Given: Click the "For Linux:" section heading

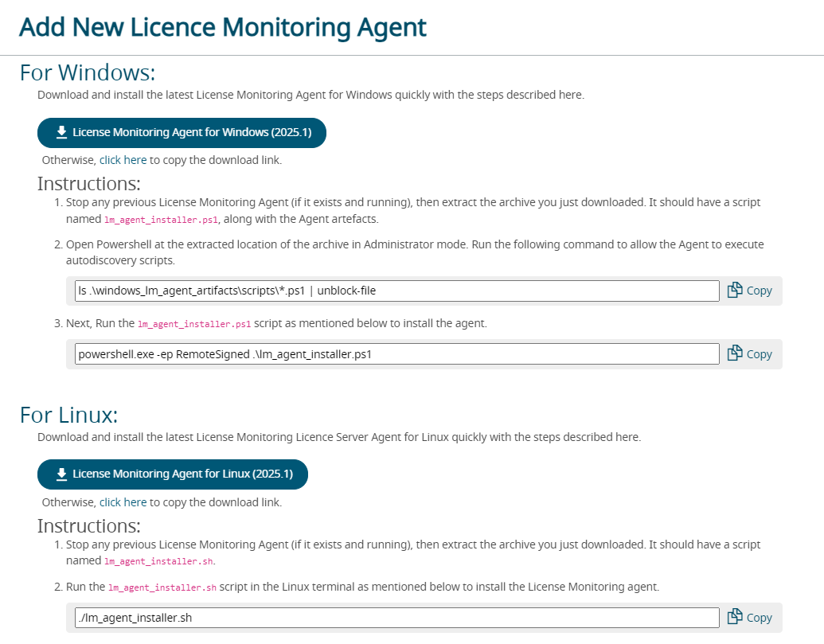Looking at the screenshot, I should pos(68,416).
